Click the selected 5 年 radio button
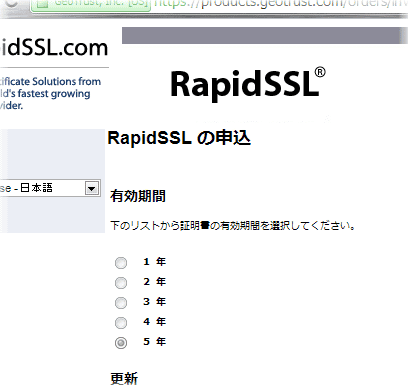This screenshot has height=390, width=408. tap(121, 343)
